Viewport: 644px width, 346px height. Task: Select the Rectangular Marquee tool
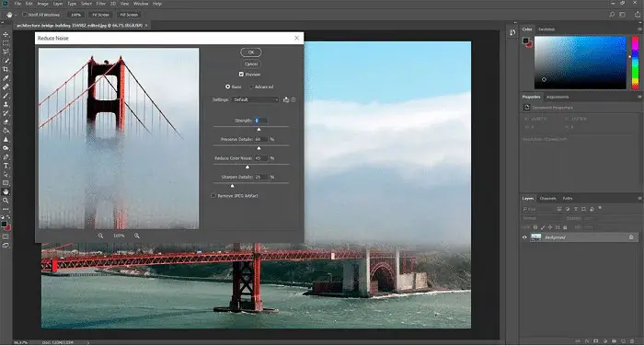pos(6,42)
